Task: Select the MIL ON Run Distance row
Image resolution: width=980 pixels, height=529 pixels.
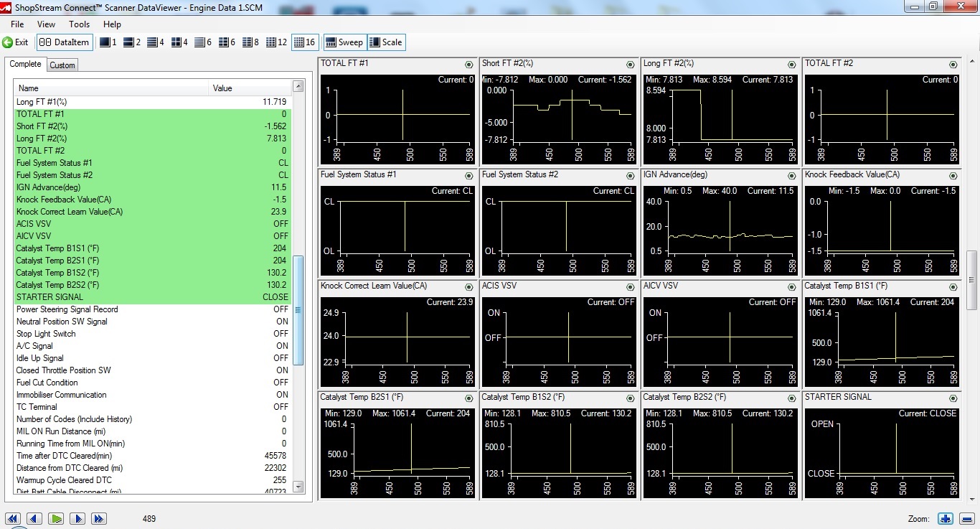Action: [154, 431]
